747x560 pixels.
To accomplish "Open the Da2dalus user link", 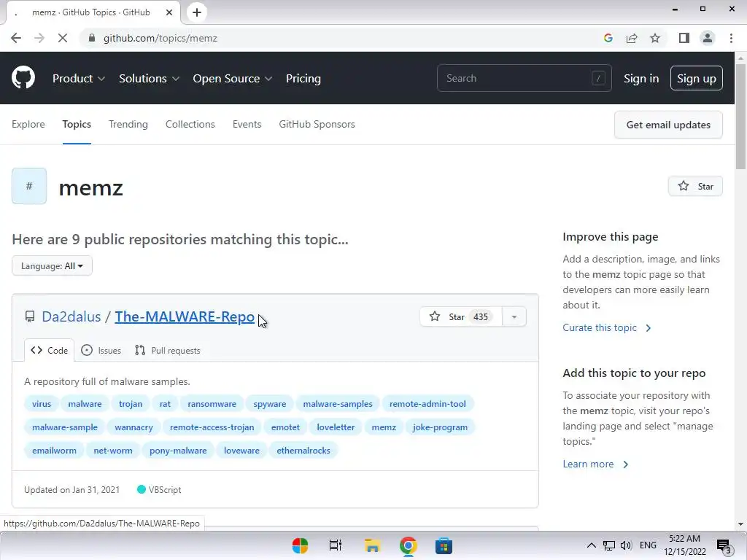I will (x=71, y=316).
